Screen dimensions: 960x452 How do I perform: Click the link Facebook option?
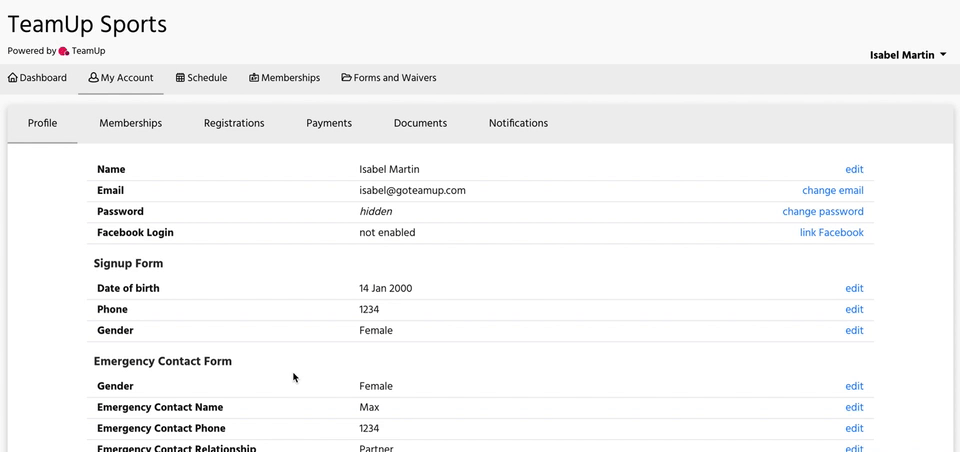coord(831,233)
